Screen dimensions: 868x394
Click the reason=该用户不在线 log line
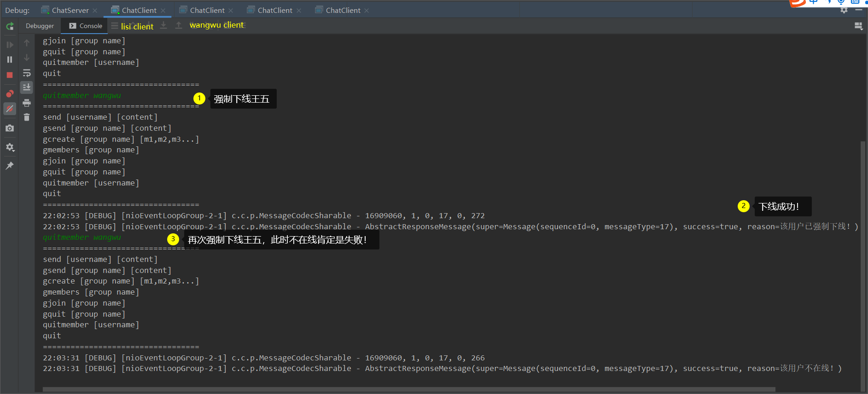point(442,368)
